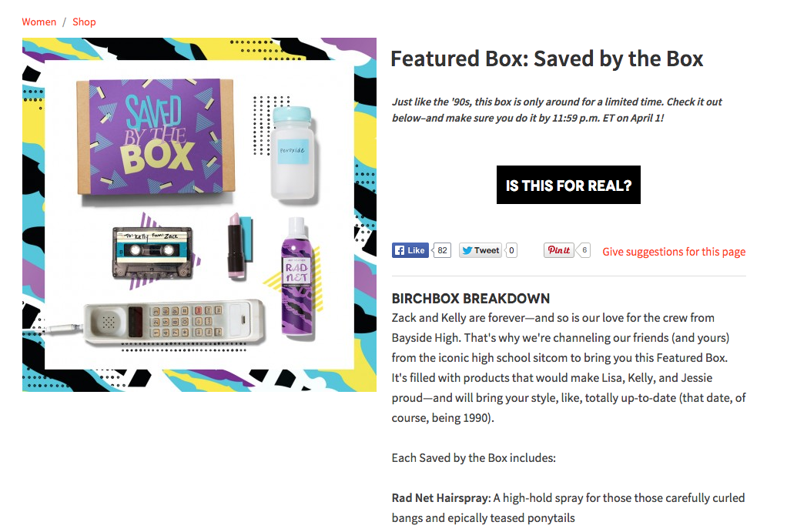Click the Featured Box: Saved by the Box heading
Viewport: 797px width, 532px height.
[547, 59]
